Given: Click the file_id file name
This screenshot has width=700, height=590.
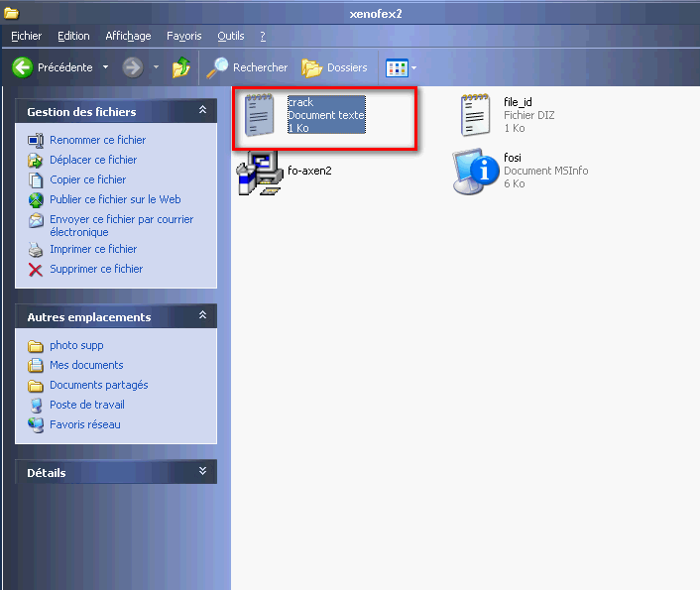Looking at the screenshot, I should 518,102.
